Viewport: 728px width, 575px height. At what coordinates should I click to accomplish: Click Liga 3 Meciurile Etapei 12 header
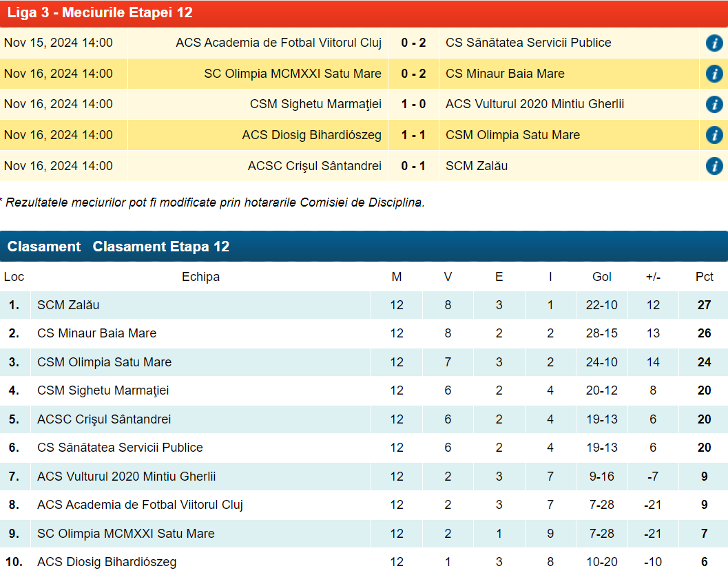click(101, 12)
